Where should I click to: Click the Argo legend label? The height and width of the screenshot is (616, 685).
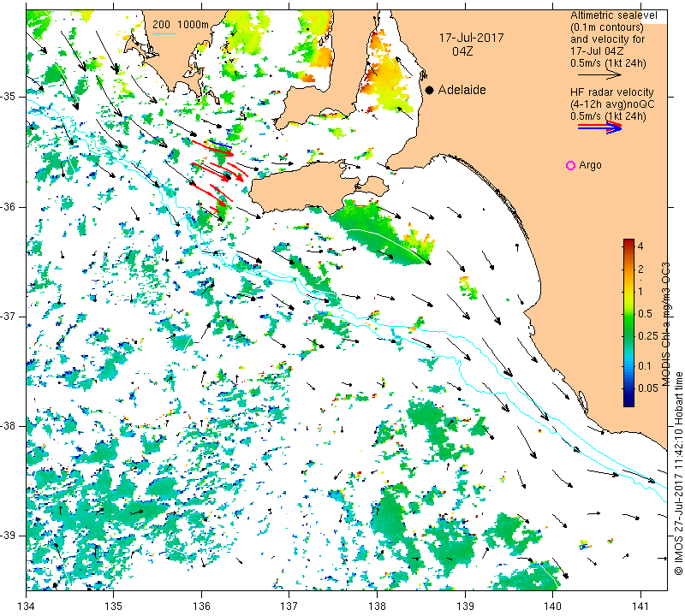[x=590, y=165]
